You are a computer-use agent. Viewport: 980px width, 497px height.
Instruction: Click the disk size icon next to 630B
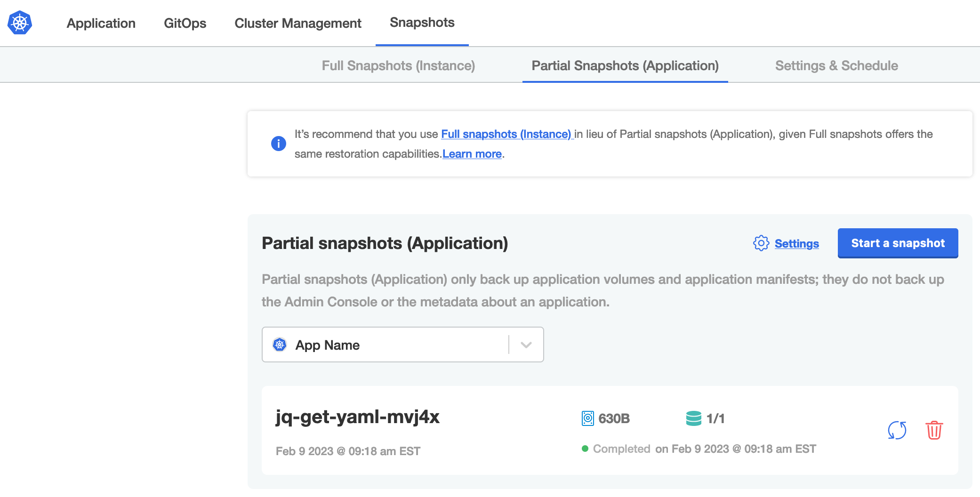pos(587,418)
